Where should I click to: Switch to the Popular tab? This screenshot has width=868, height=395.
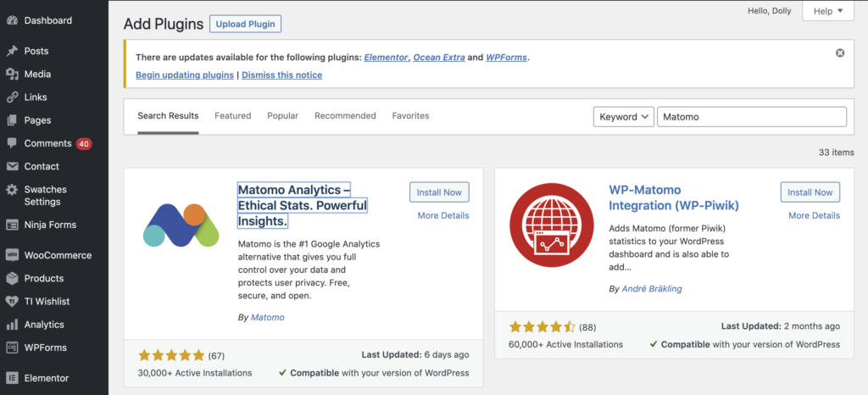(x=283, y=115)
